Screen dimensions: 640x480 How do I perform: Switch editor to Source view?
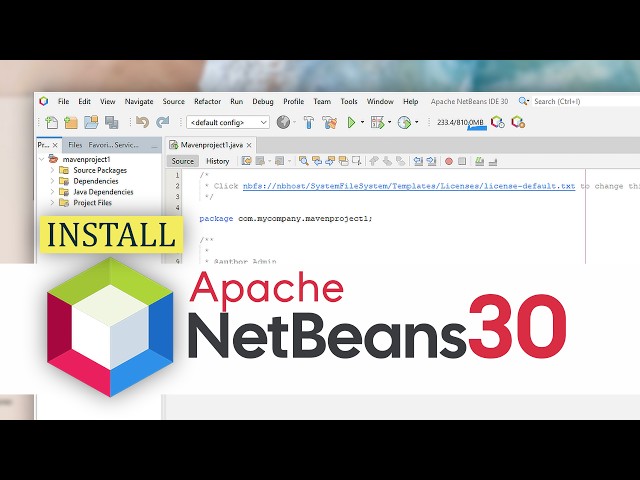click(182, 161)
